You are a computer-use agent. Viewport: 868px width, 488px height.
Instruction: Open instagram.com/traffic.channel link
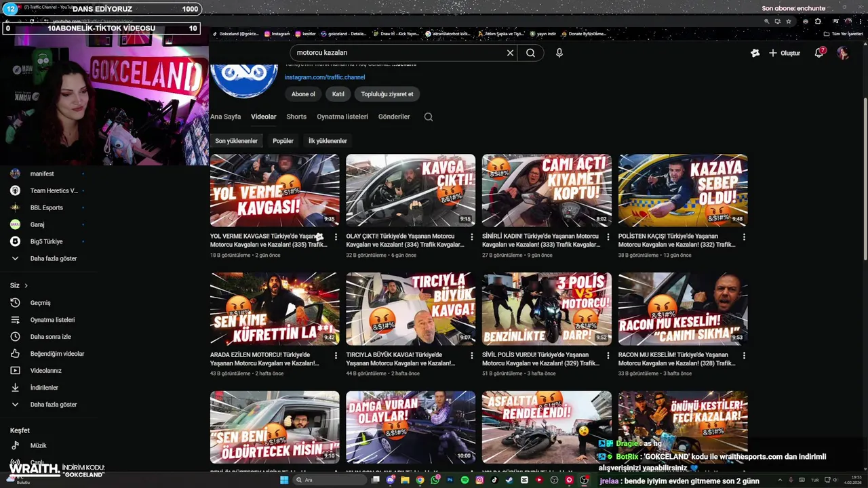(x=325, y=77)
